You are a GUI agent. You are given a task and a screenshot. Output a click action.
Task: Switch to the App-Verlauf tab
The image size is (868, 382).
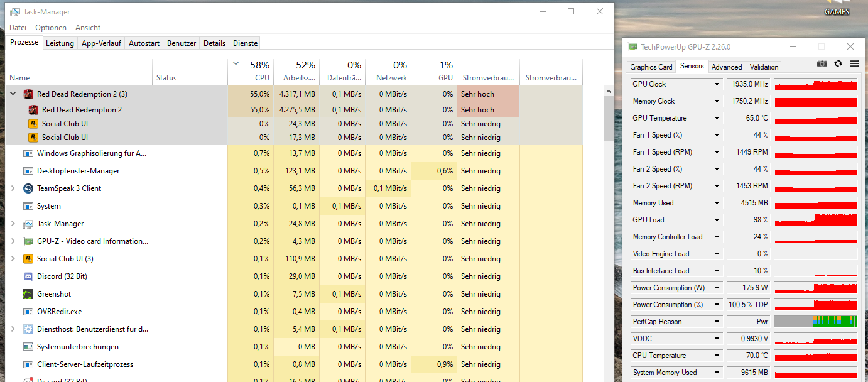[101, 43]
